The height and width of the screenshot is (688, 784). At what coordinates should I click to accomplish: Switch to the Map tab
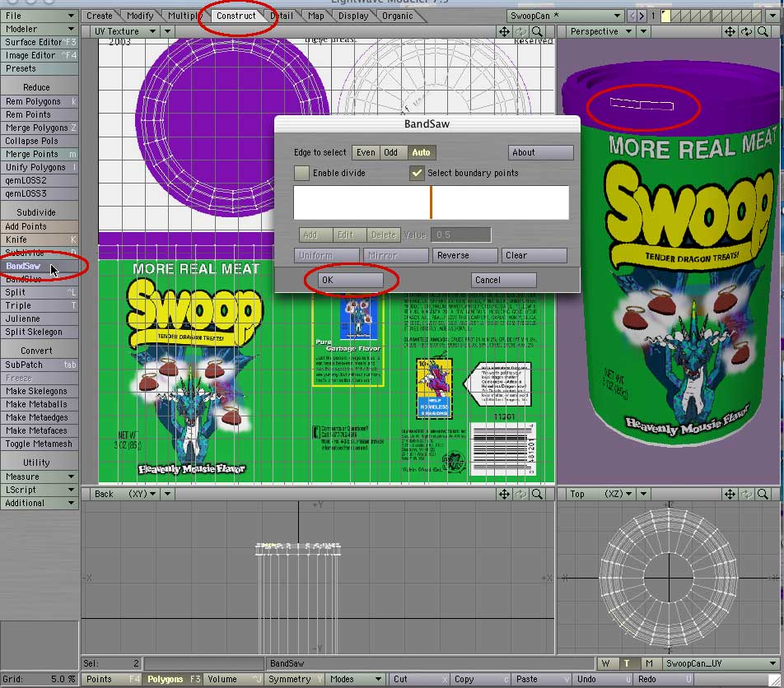(x=316, y=16)
